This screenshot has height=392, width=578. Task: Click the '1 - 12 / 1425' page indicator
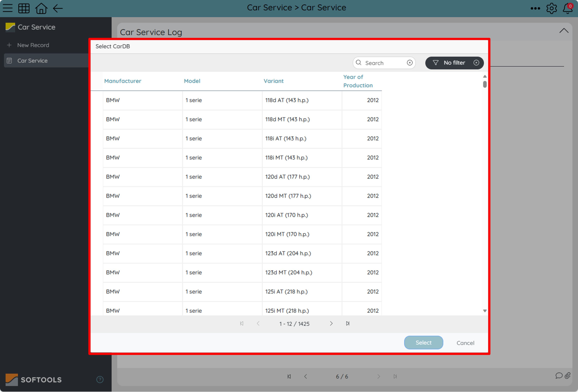295,324
